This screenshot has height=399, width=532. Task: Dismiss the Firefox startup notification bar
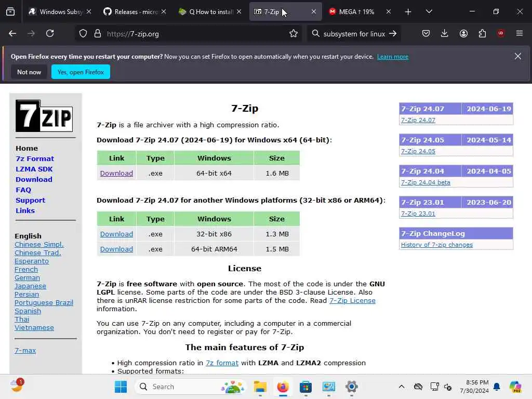[x=518, y=56]
